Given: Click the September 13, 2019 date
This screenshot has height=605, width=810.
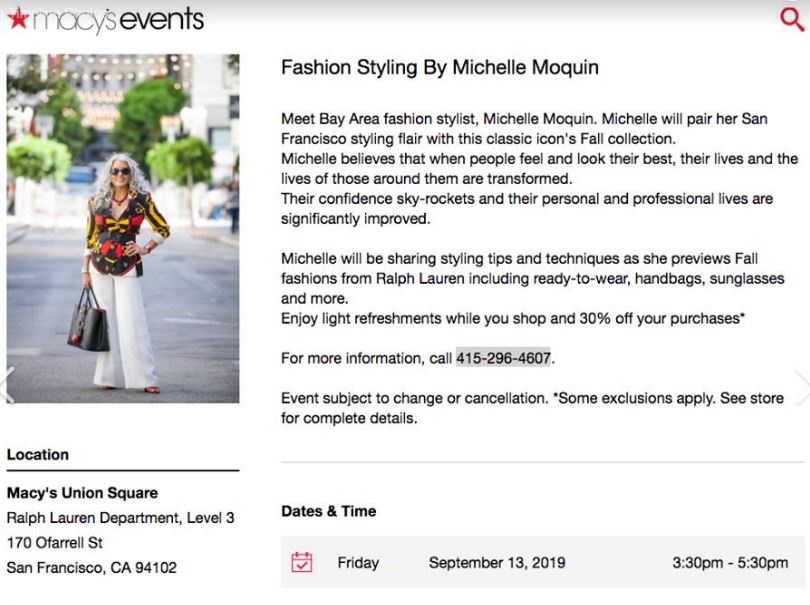Looking at the screenshot, I should 496,563.
